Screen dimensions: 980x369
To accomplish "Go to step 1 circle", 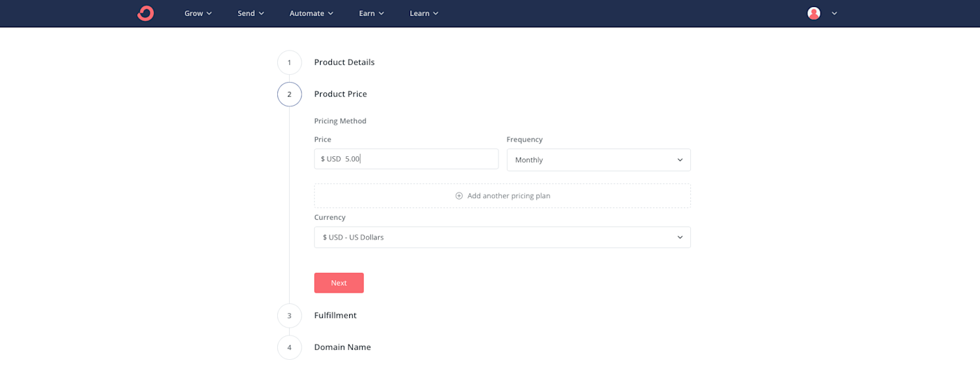I will [289, 62].
